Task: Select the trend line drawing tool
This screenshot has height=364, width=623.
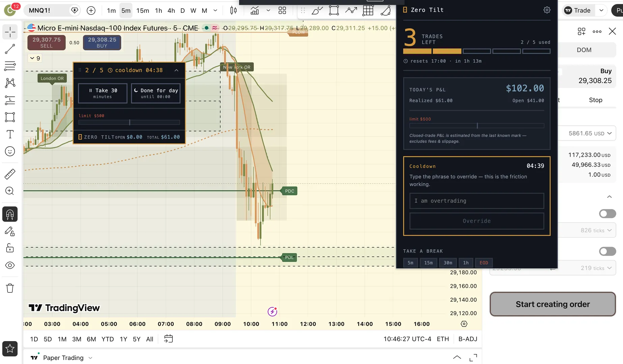Action: [10, 49]
